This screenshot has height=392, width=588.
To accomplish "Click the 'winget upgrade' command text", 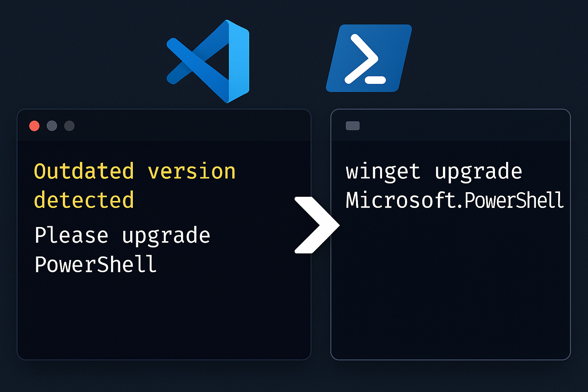I will (434, 171).
